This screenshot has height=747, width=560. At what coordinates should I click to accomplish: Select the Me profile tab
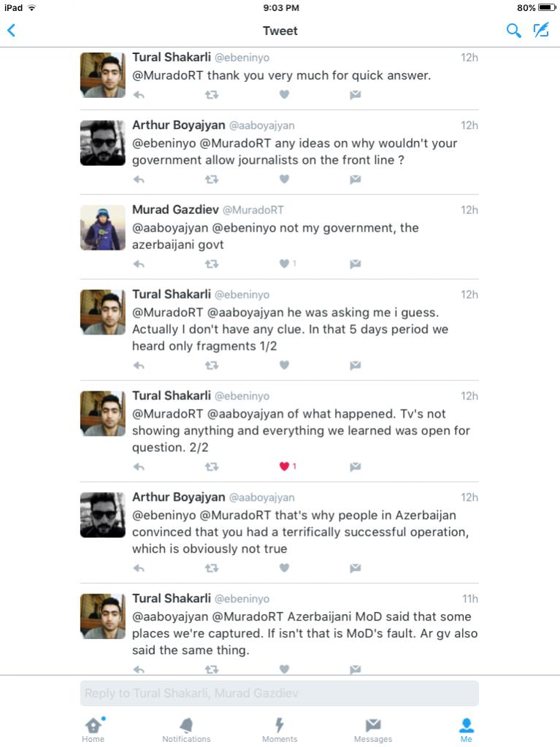pos(467,730)
